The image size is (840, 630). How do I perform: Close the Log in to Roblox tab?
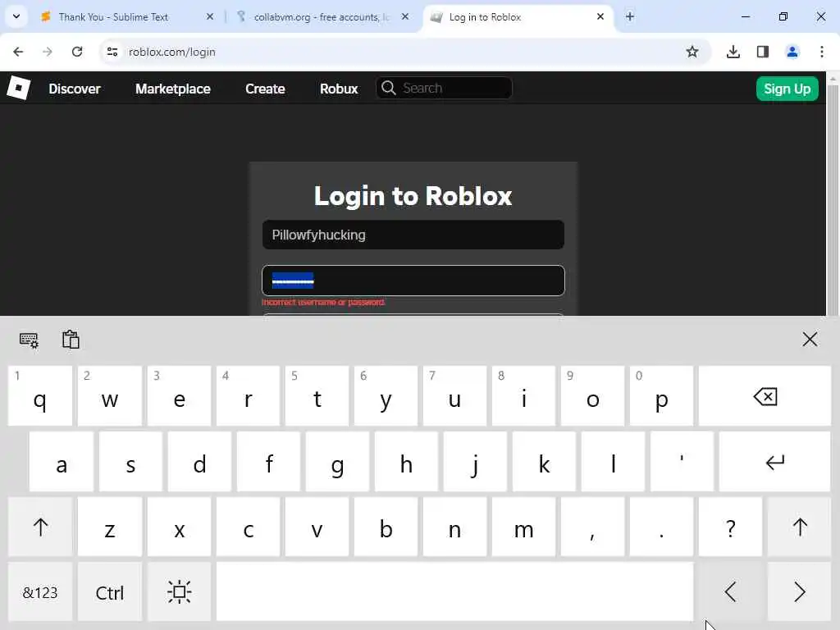coord(600,17)
